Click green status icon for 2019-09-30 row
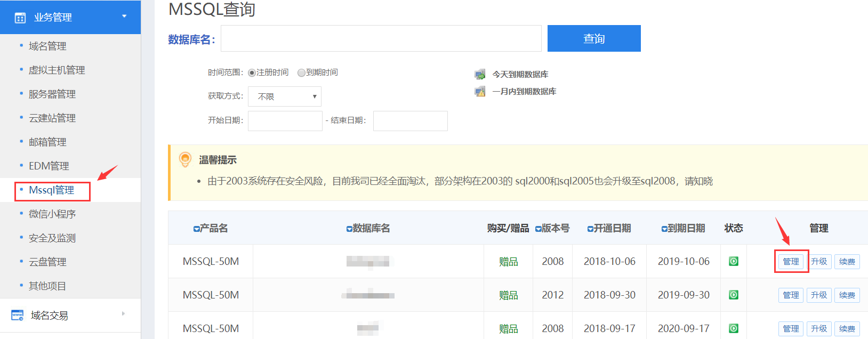The width and height of the screenshot is (868, 339). (x=734, y=295)
